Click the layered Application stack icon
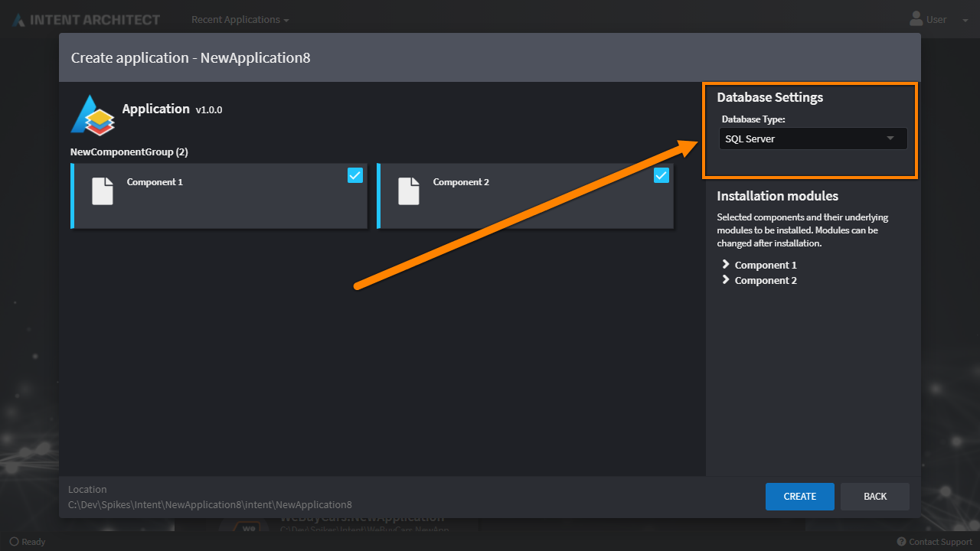This screenshot has width=980, height=551. (x=93, y=115)
